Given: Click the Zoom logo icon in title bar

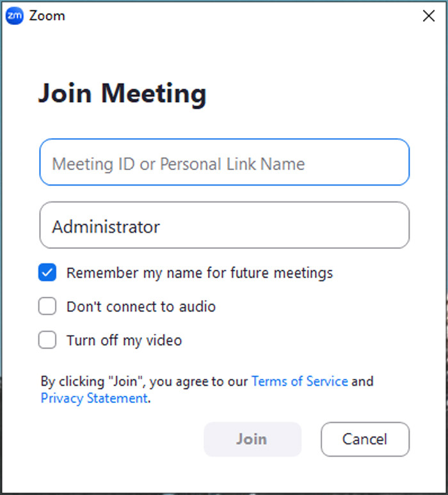Looking at the screenshot, I should (14, 16).
